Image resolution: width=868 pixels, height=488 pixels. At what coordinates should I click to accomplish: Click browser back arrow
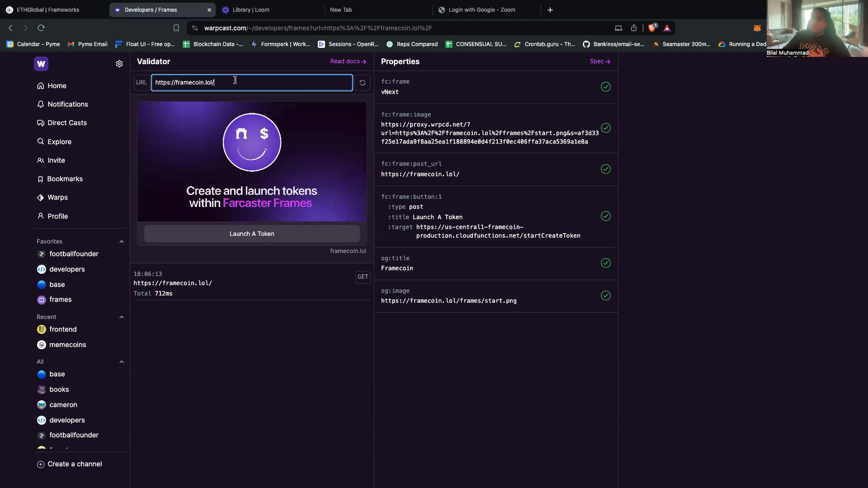tap(10, 28)
